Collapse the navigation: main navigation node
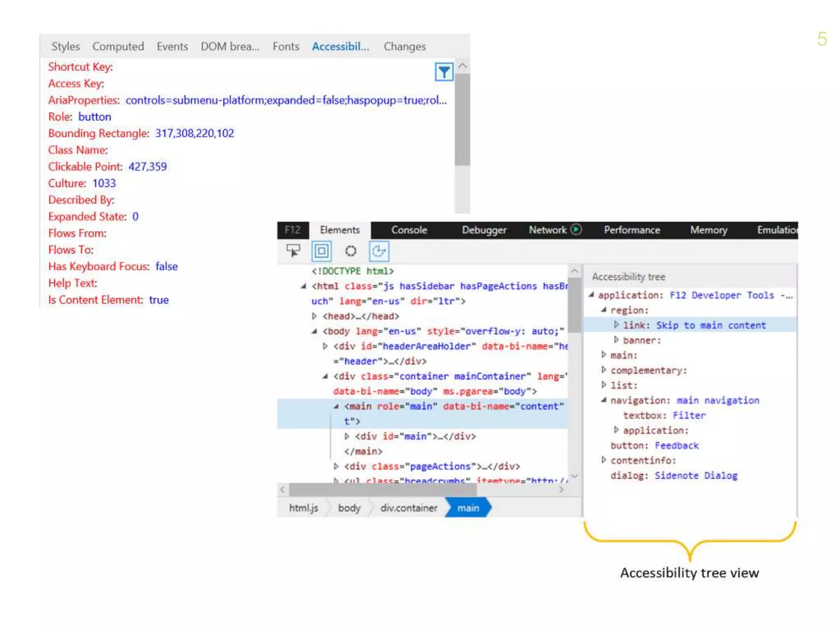840x630 pixels. tap(604, 400)
